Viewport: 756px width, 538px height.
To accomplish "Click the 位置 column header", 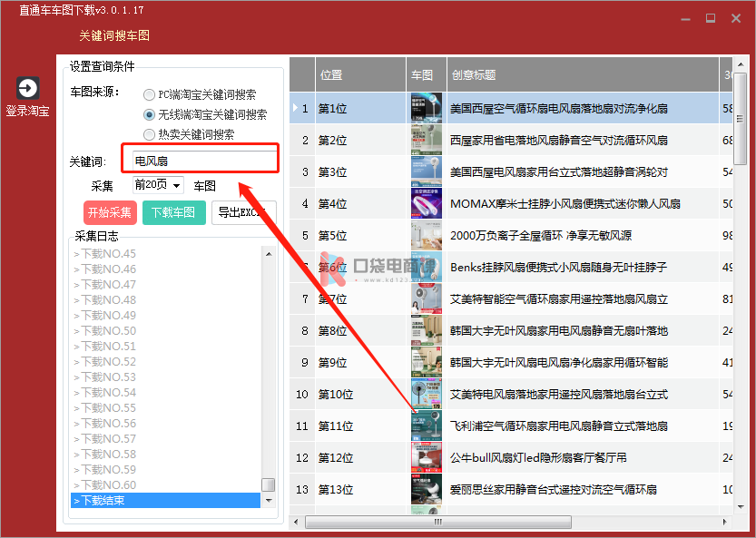I will (359, 75).
